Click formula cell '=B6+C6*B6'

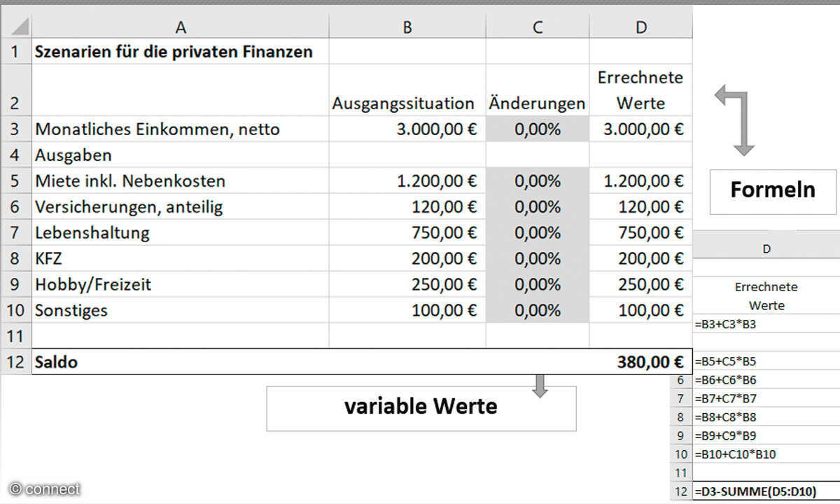point(766,380)
